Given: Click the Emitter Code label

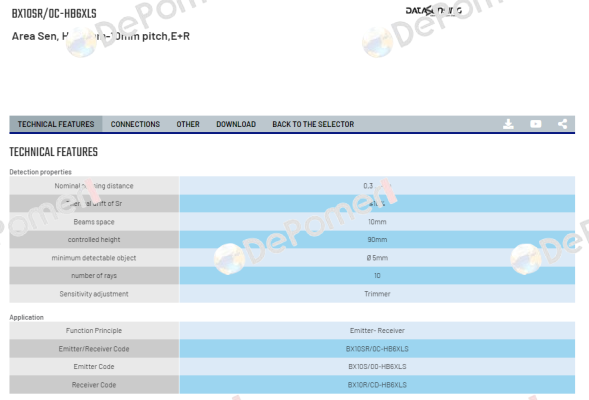Looking at the screenshot, I should [94, 367].
